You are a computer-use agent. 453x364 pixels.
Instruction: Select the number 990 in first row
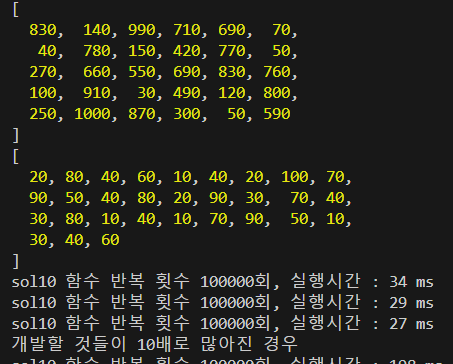click(142, 30)
